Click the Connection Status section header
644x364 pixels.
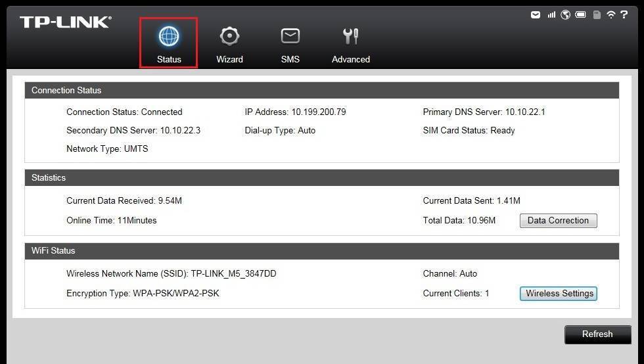pyautogui.click(x=321, y=91)
